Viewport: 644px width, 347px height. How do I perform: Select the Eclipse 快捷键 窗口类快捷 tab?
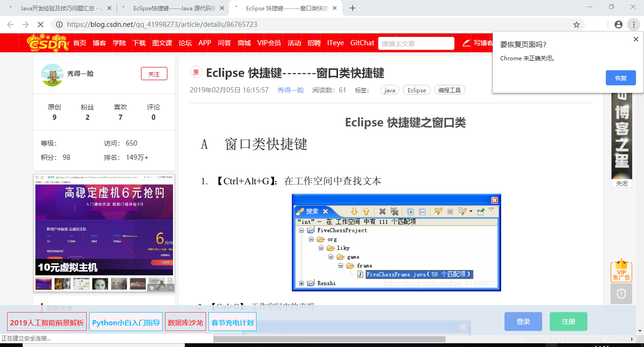coord(285,8)
